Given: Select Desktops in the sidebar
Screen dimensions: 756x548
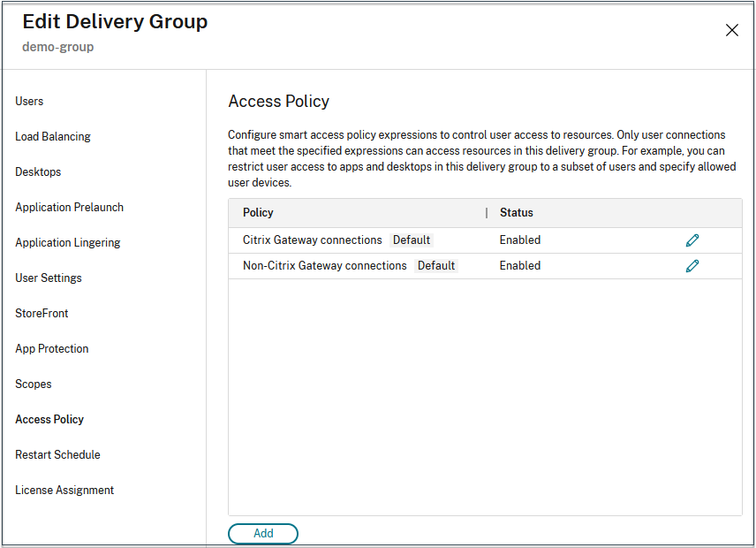Looking at the screenshot, I should [x=38, y=172].
